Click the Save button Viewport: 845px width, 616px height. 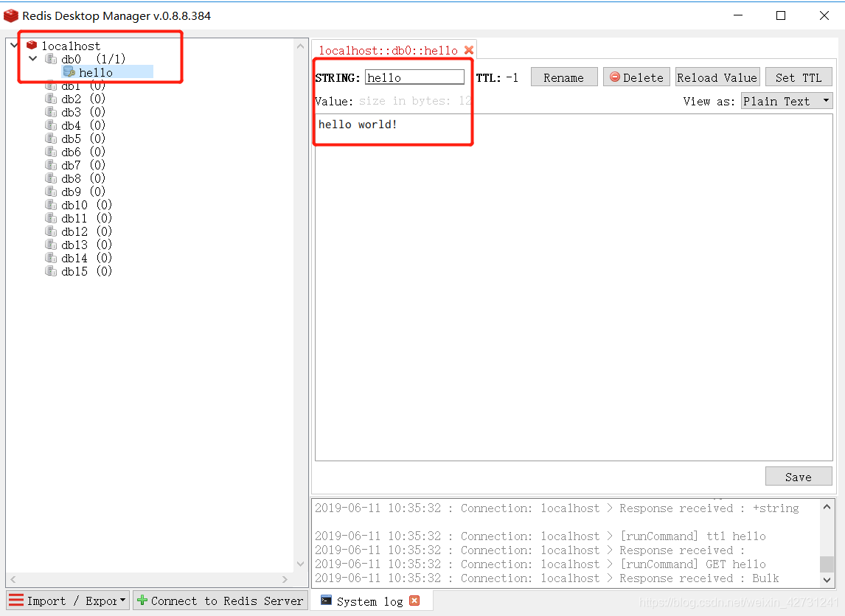(798, 477)
